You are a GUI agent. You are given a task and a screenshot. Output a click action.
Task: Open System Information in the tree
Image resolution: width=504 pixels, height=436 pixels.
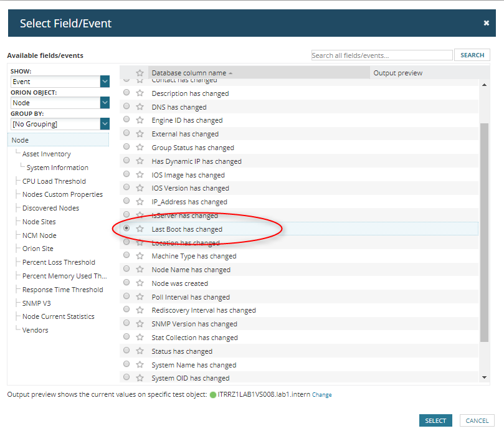(x=57, y=168)
